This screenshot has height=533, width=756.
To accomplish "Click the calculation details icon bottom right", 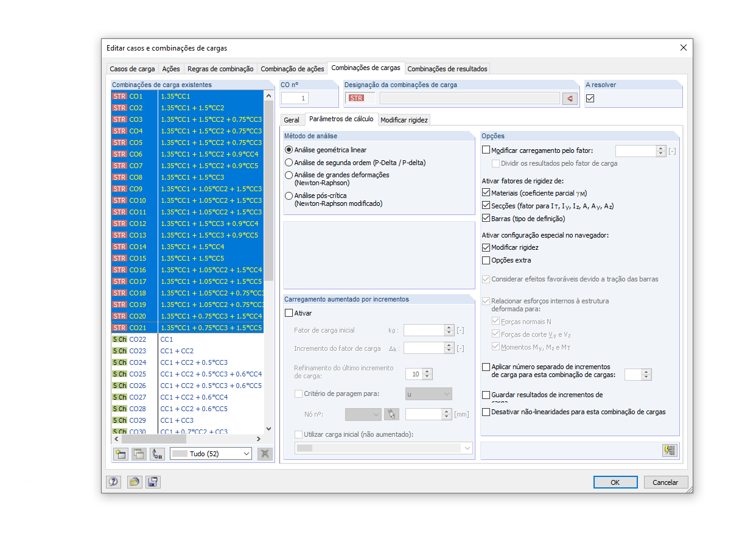I will (x=670, y=450).
